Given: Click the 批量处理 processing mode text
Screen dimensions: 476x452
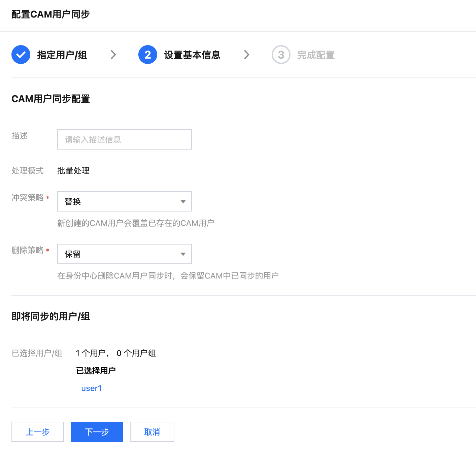Looking at the screenshot, I should coord(73,171).
